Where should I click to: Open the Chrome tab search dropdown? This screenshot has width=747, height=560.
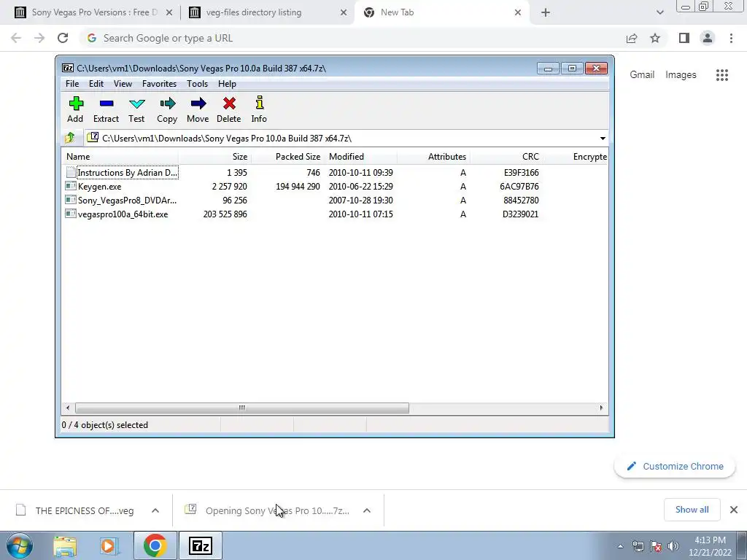(659, 12)
